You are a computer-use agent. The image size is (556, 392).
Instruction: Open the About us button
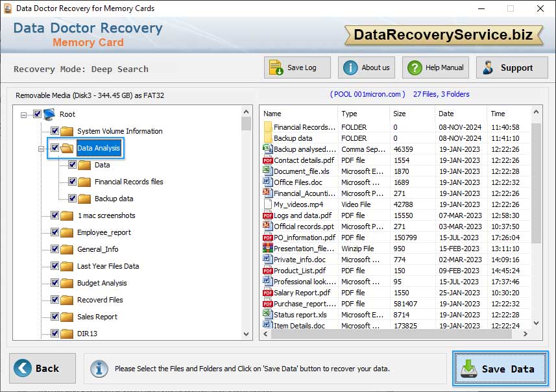367,67
